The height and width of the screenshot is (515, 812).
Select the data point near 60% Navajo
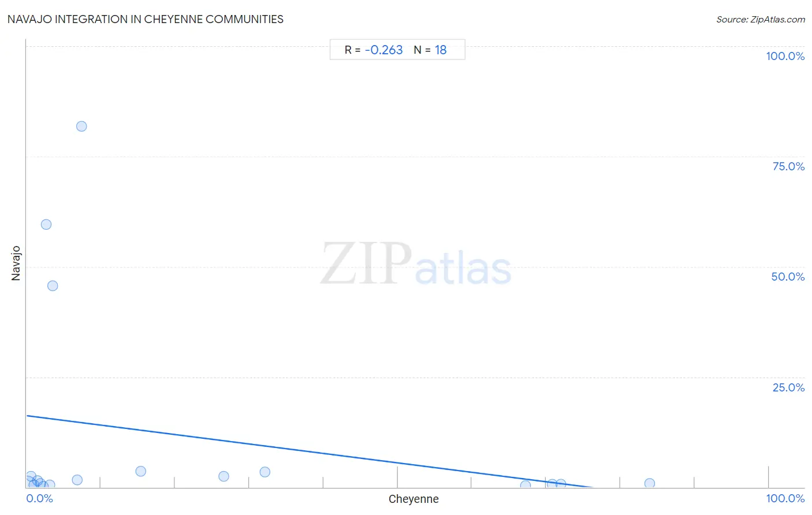tap(46, 225)
